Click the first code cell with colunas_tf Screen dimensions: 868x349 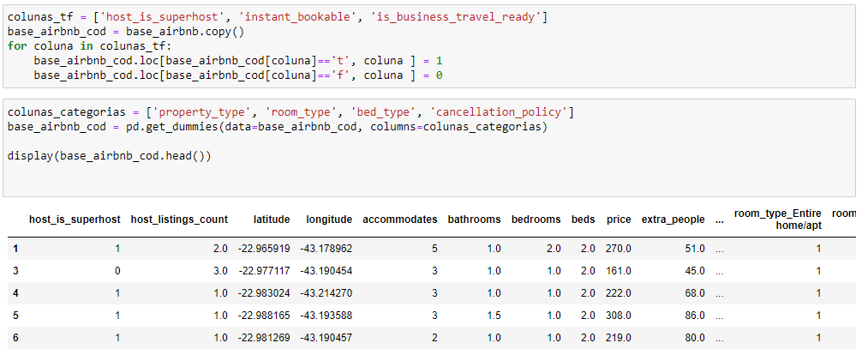[x=429, y=46]
